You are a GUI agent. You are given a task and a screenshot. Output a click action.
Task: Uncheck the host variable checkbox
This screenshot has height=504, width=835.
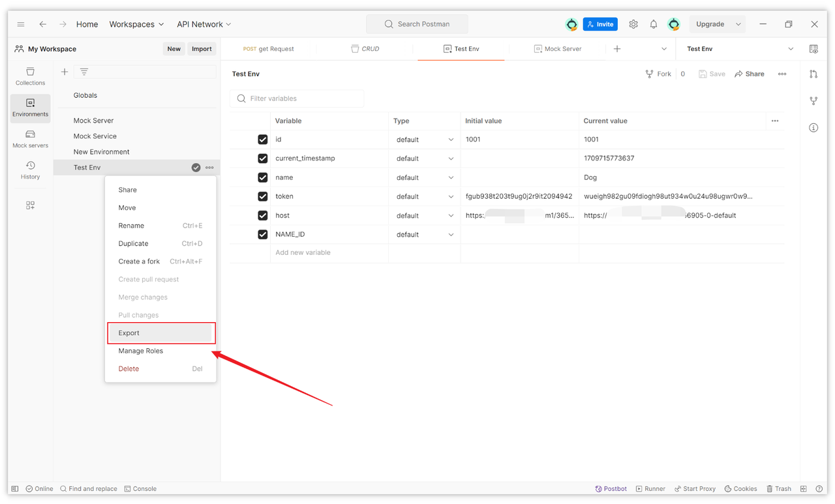pos(263,215)
